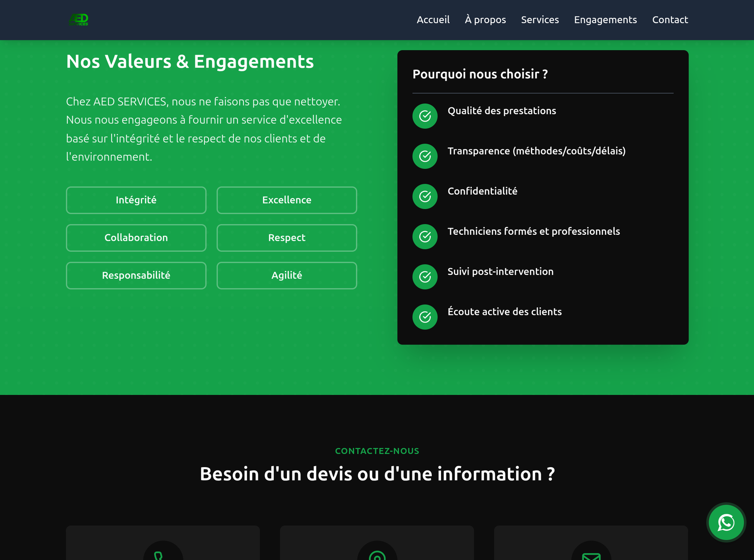Image resolution: width=754 pixels, height=560 pixels.
Task: Click Transparence (méthodes/coûts/délais) text
Action: point(537,151)
